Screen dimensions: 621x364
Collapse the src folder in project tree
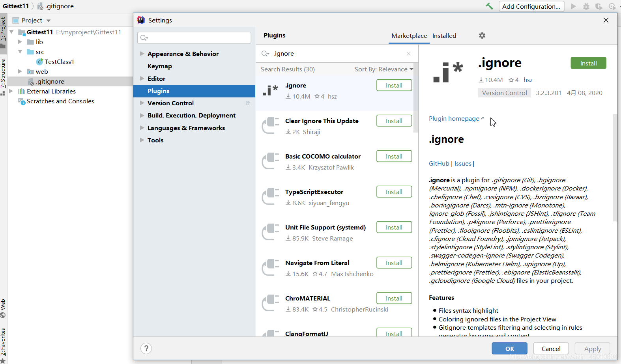point(20,52)
